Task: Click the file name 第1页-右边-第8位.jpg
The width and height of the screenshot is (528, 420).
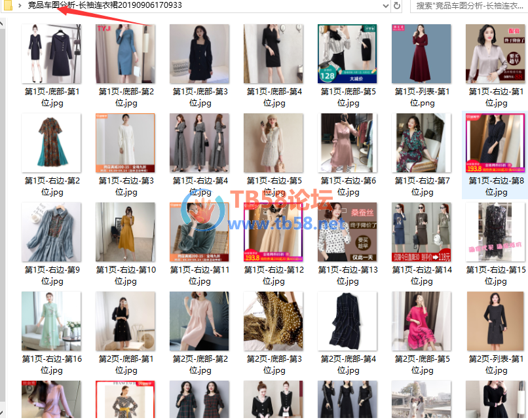Action: click(496, 186)
